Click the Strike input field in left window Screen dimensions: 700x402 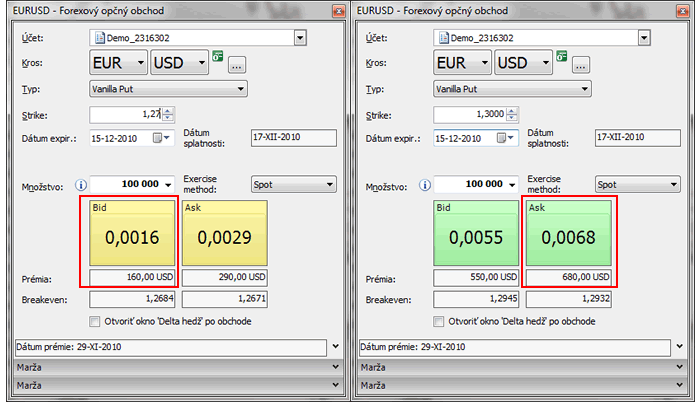pos(126,114)
